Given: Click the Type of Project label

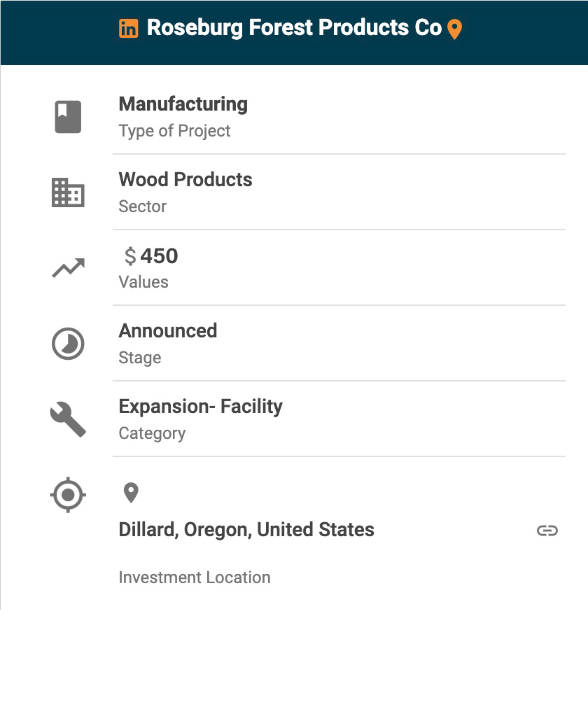Looking at the screenshot, I should tap(174, 131).
